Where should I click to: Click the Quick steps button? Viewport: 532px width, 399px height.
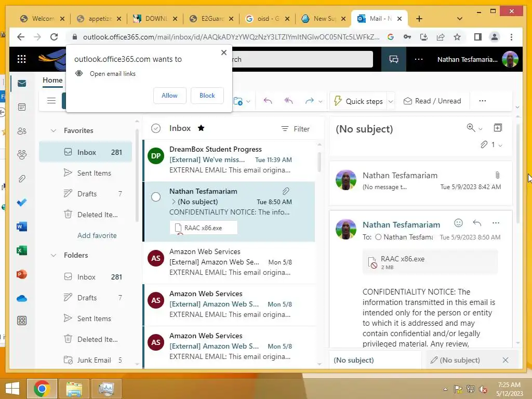(x=359, y=101)
